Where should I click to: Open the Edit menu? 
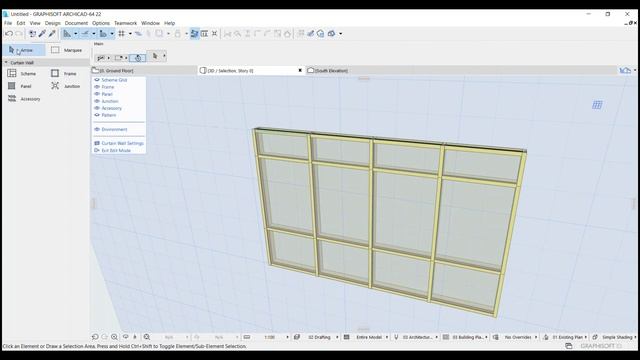[21, 23]
